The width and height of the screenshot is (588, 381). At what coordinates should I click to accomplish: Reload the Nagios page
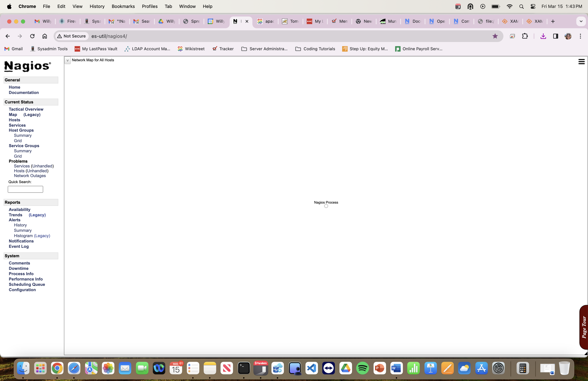(x=32, y=36)
